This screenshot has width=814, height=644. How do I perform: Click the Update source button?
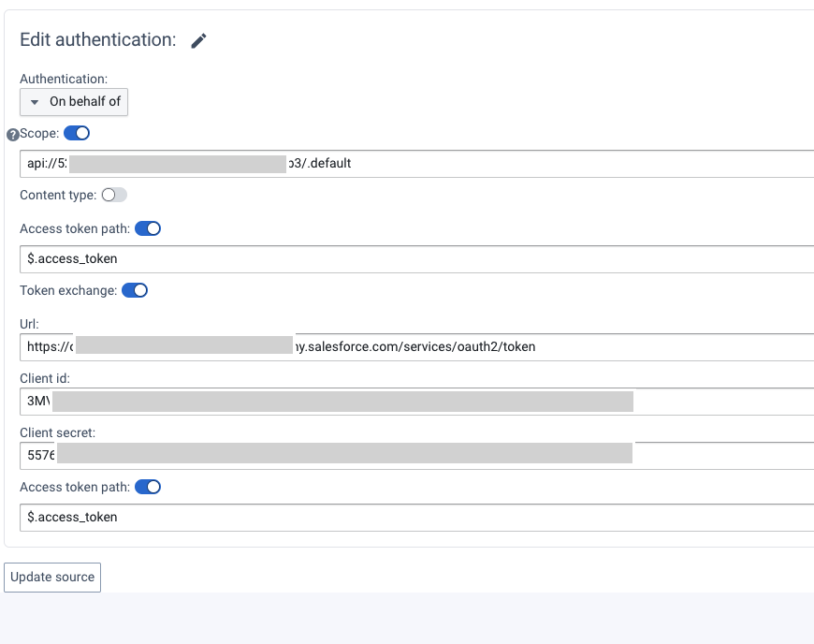[x=51, y=577]
